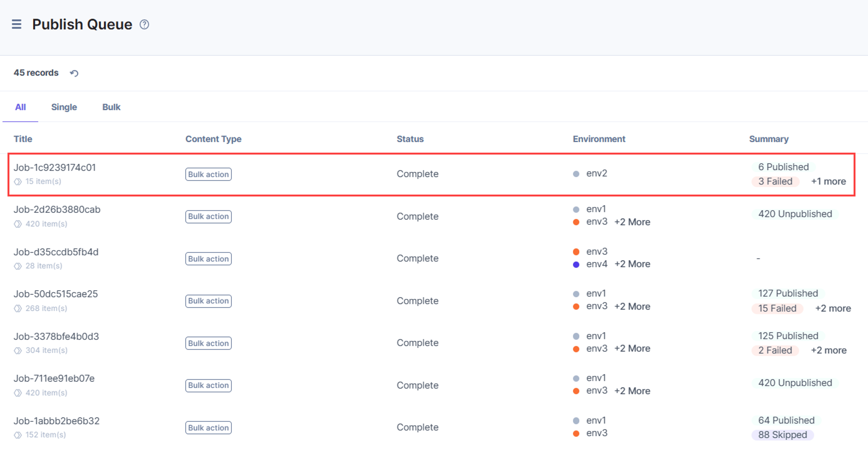The width and height of the screenshot is (868, 458).
Task: Switch to the Bulk tab
Action: point(111,107)
